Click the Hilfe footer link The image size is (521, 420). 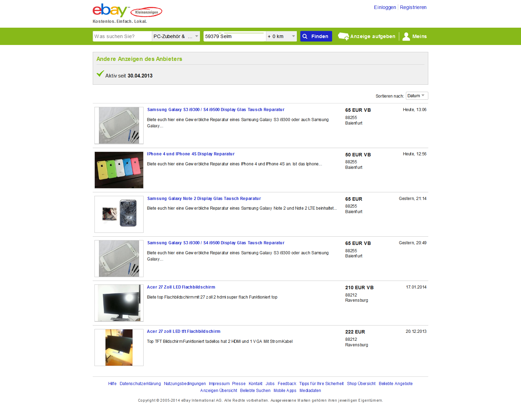112,384
